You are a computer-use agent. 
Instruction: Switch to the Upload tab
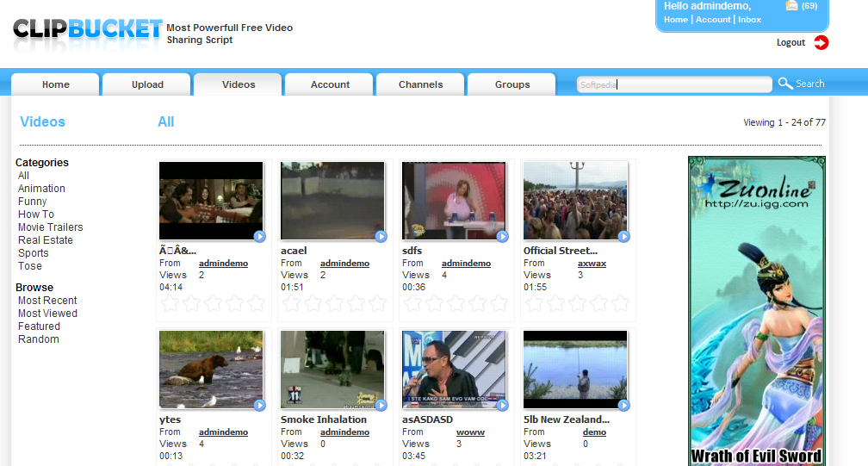[147, 84]
